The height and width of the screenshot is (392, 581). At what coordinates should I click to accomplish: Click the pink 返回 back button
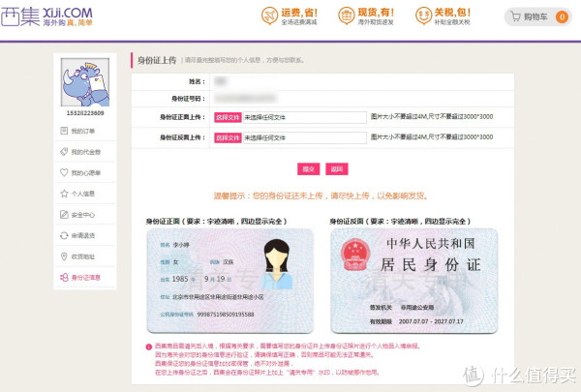[337, 169]
